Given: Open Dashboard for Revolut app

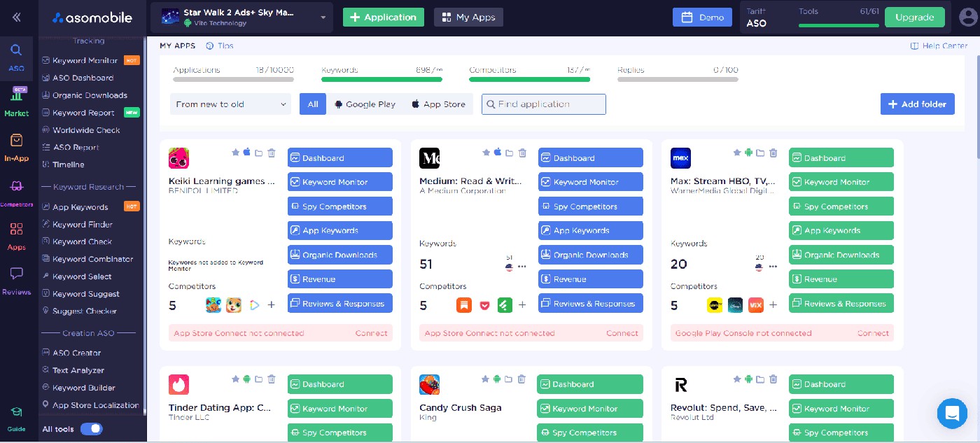Looking at the screenshot, I should [x=841, y=384].
